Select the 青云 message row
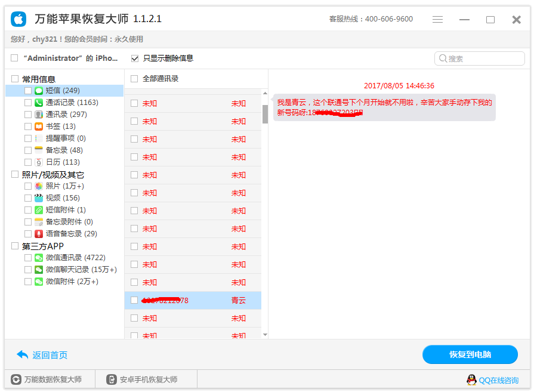Screen dimensions: 534x392 193,300
